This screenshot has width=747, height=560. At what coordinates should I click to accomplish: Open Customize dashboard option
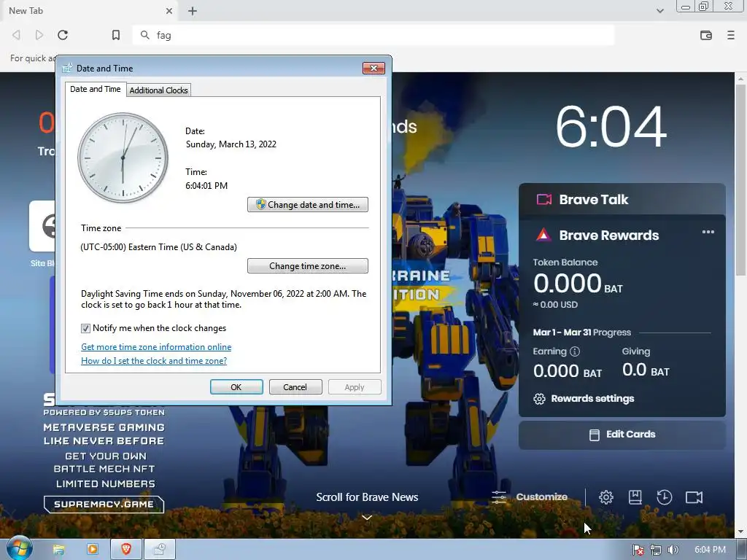[x=530, y=497]
